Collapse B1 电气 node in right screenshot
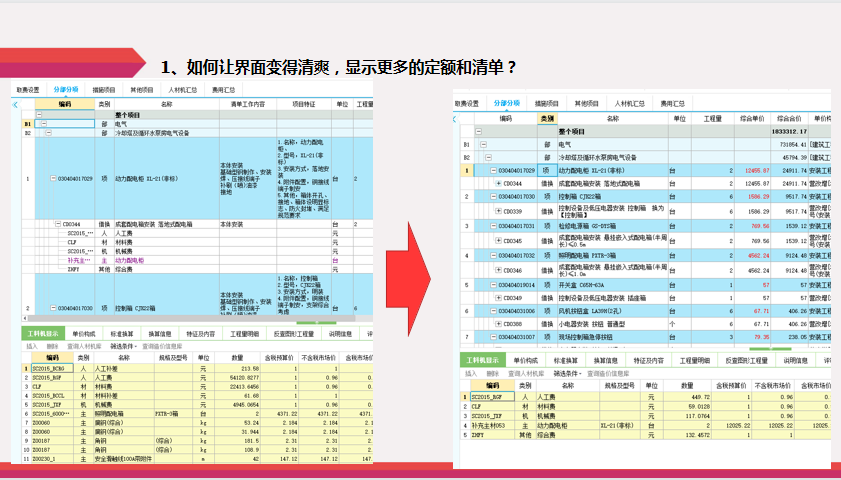 click(483, 145)
